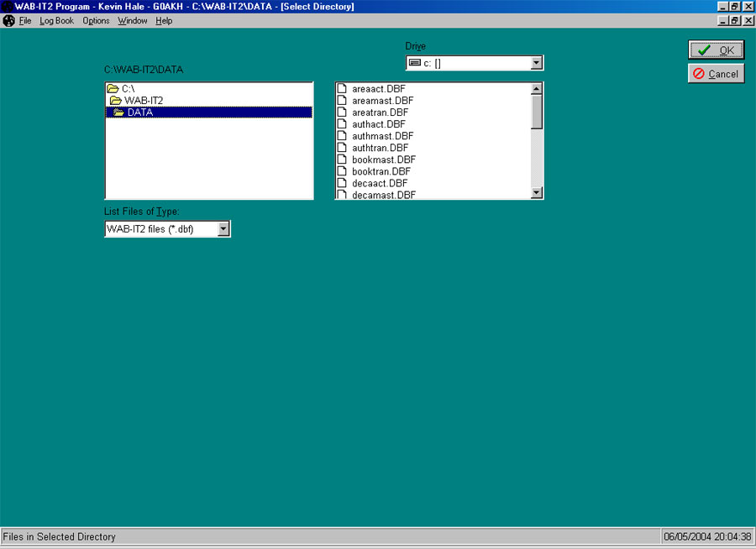
Task: Expand the c: [] drive combo box
Action: [536, 62]
